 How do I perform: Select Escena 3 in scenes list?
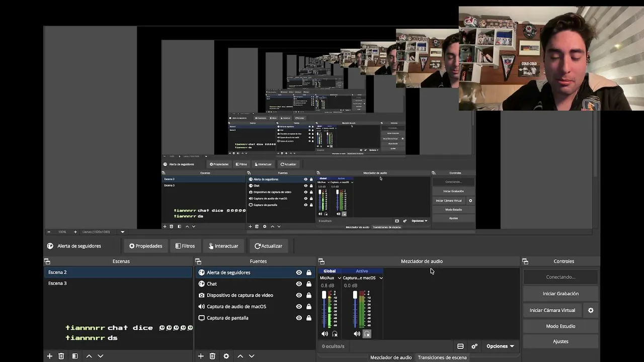pyautogui.click(x=118, y=284)
